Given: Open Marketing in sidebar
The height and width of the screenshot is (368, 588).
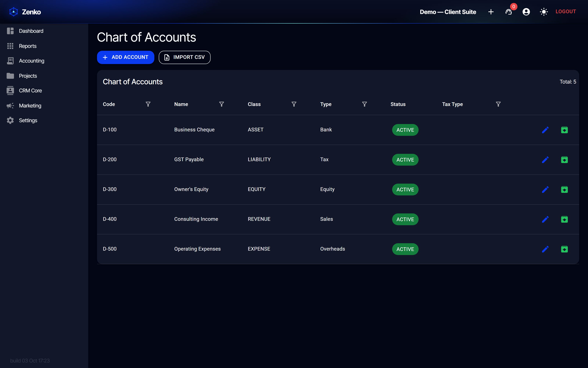Looking at the screenshot, I should (x=44, y=106).
